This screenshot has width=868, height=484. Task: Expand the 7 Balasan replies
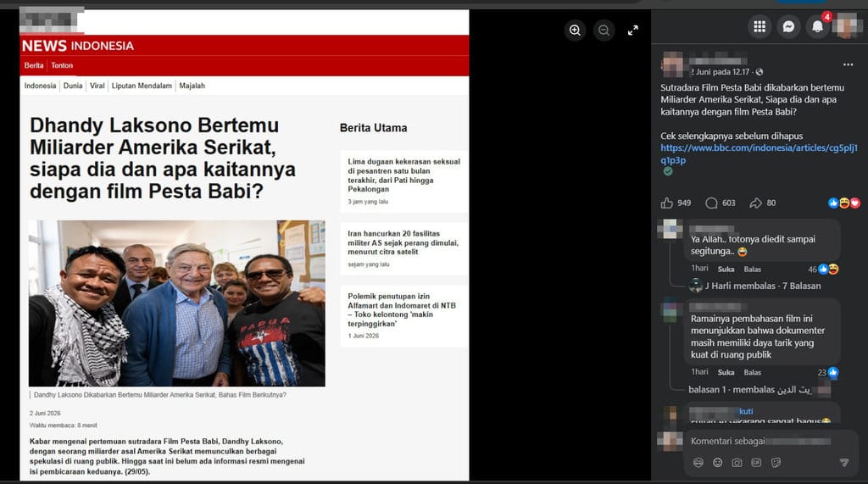click(763, 286)
